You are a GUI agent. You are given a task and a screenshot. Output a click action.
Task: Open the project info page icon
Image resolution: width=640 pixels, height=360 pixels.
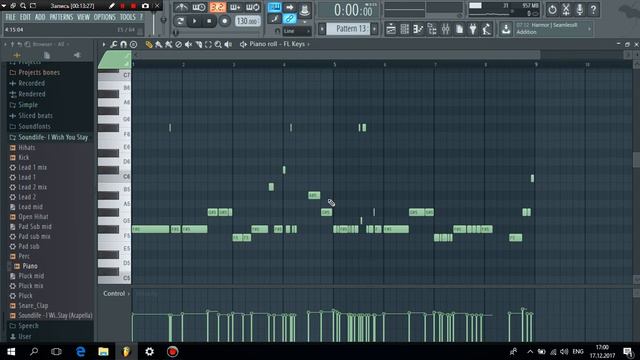(x=459, y=29)
